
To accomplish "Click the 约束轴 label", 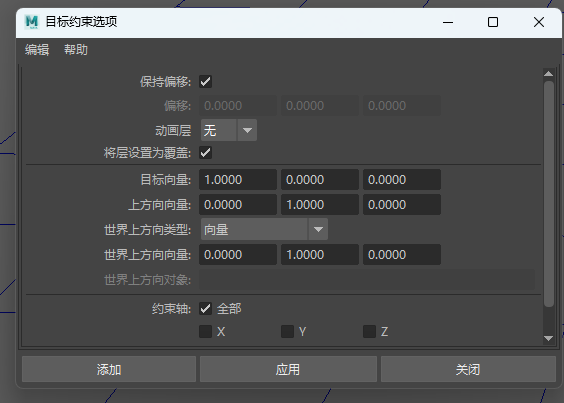I will point(171,309).
